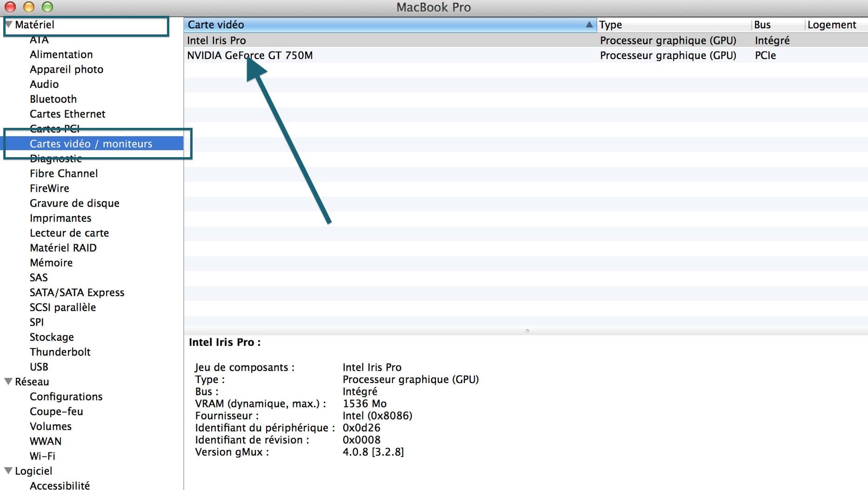Select Wi-Fi under Réseau
Viewport: 868px width, 490px height.
pos(42,456)
